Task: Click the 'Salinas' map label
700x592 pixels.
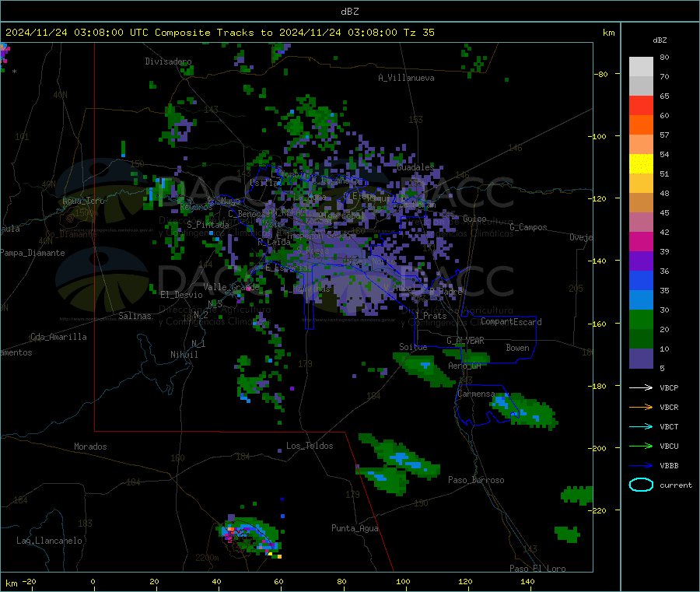Action: pyautogui.click(x=135, y=316)
